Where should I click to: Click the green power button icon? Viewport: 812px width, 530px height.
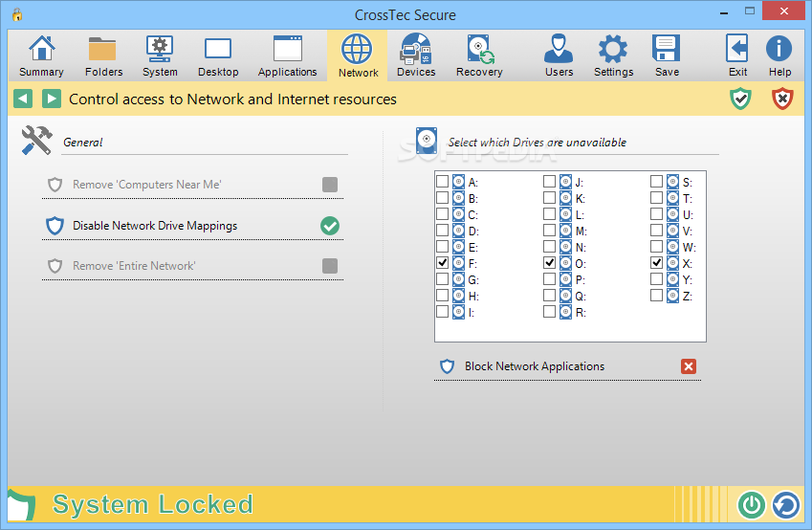[x=752, y=504]
